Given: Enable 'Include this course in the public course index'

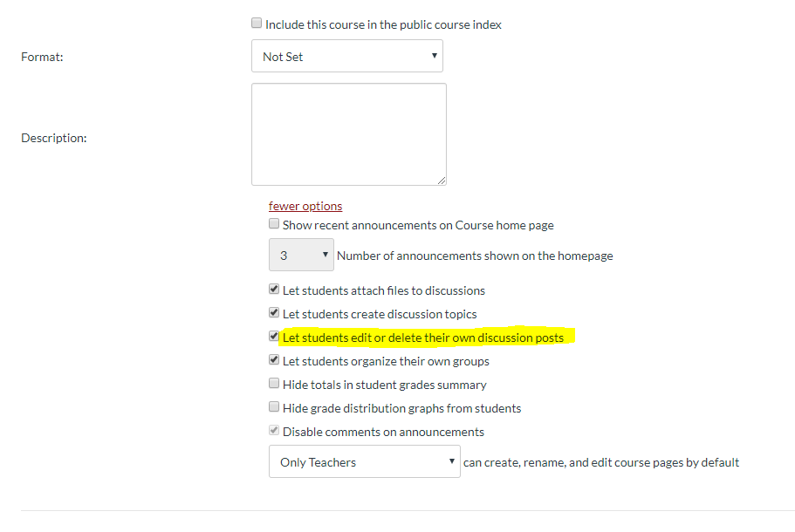Looking at the screenshot, I should click(257, 24).
